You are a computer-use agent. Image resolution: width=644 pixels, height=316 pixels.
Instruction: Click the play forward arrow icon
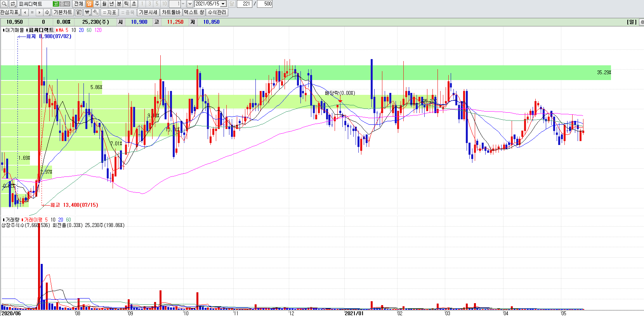coord(39,12)
